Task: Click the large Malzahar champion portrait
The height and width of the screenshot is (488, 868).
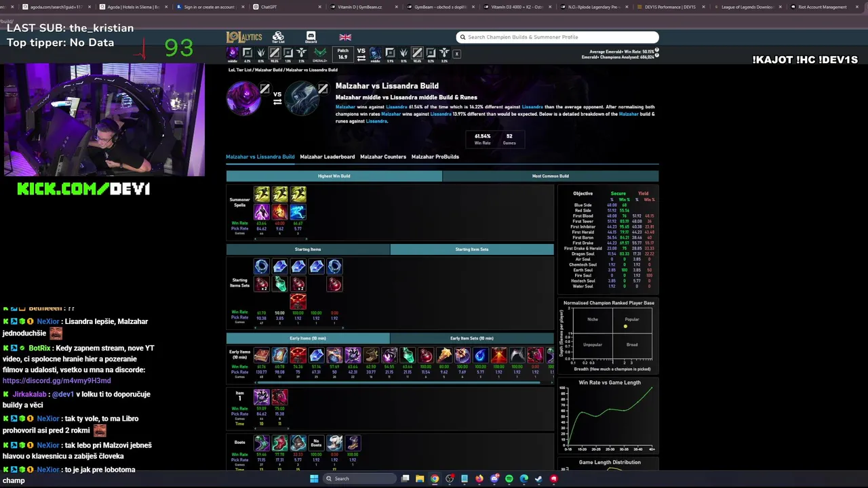Action: (243, 98)
